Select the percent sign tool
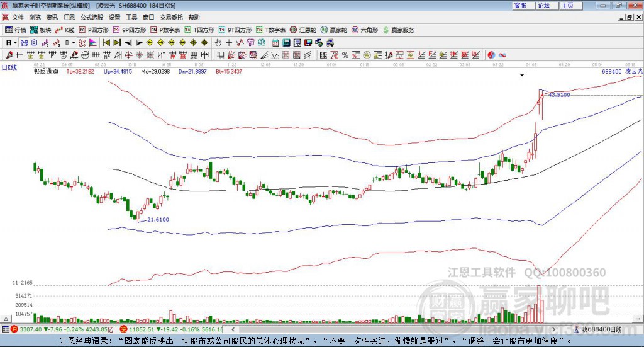The image size is (644, 347). click(x=345, y=55)
